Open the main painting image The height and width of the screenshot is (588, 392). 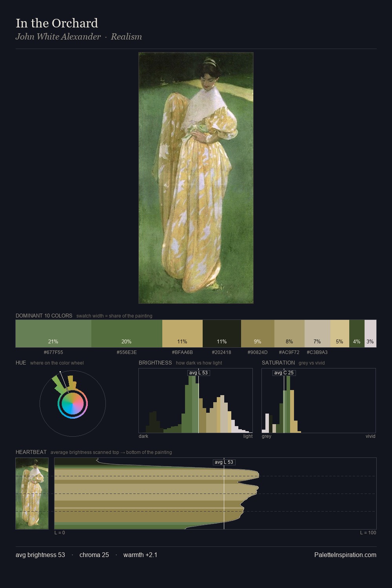pyautogui.click(x=196, y=178)
